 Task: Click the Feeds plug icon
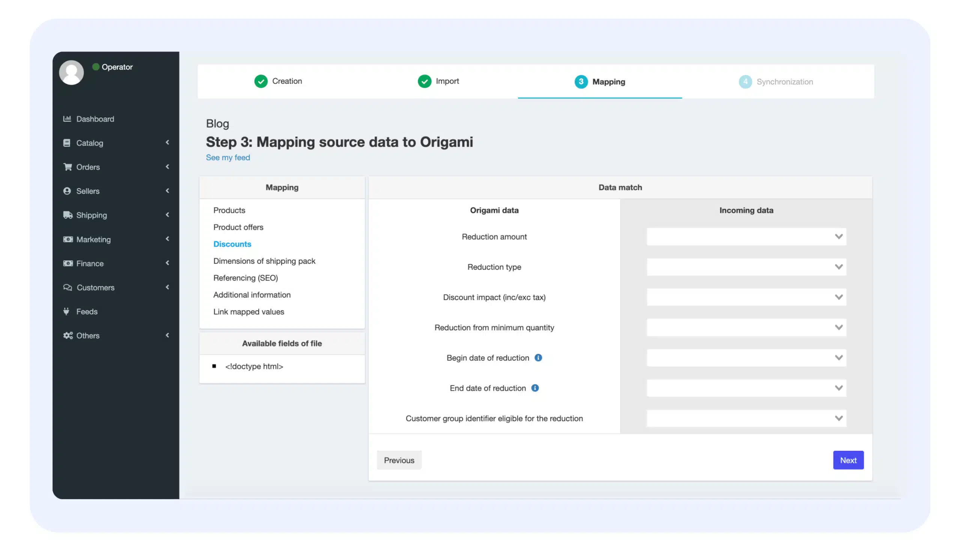[66, 311]
